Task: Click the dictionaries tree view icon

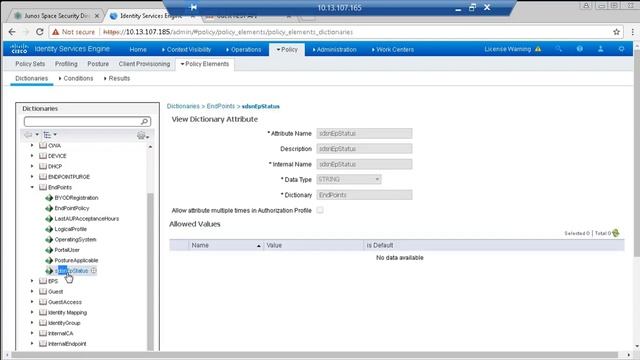Action: (47, 135)
